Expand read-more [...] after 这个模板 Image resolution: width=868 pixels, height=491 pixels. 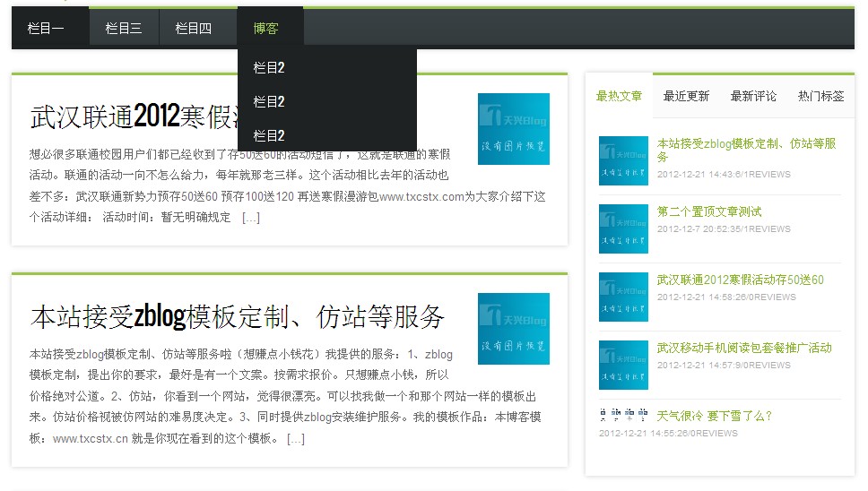click(x=296, y=438)
